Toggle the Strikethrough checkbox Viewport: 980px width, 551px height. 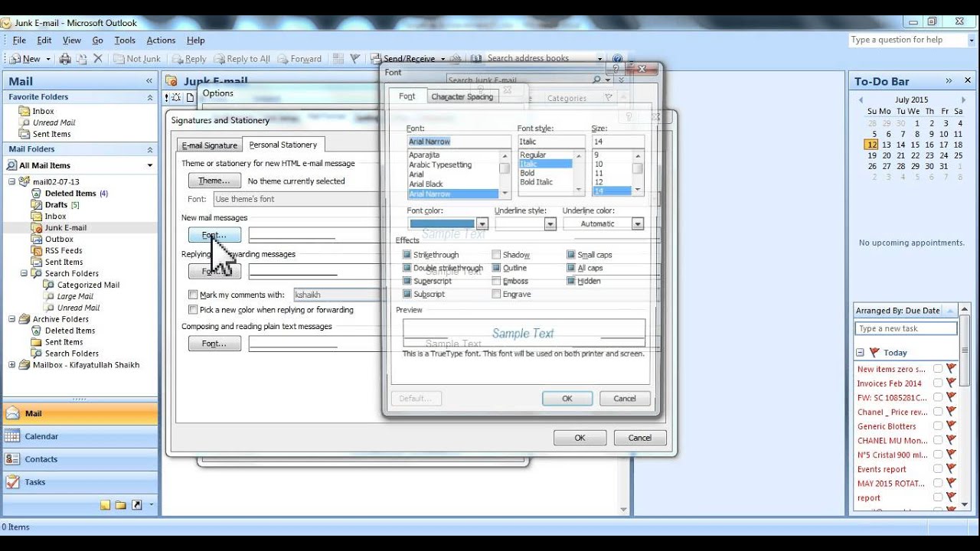[407, 255]
